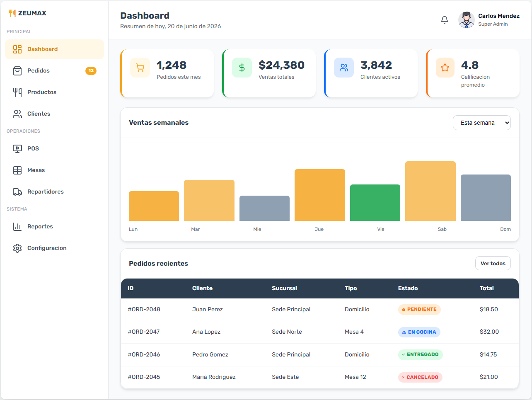The height and width of the screenshot is (400, 532).
Task: Click the Productos utensils icon
Action: point(17,92)
